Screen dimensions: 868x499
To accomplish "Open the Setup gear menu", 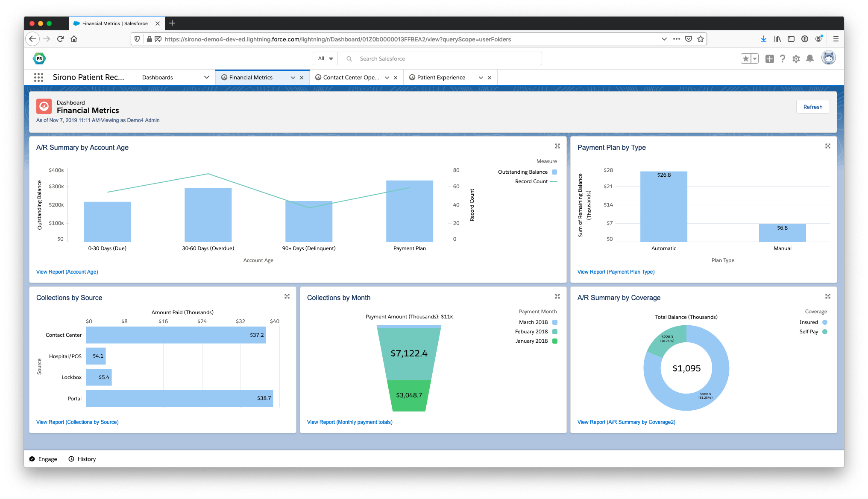I will click(796, 59).
